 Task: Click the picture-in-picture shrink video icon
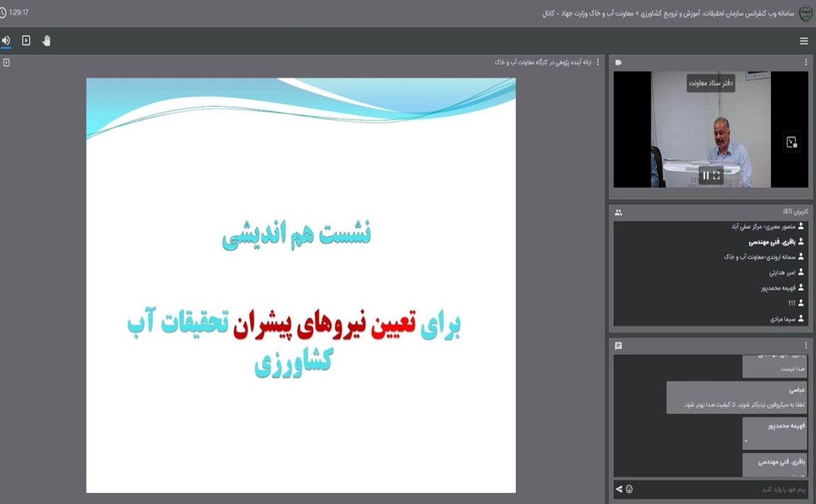coord(791,142)
